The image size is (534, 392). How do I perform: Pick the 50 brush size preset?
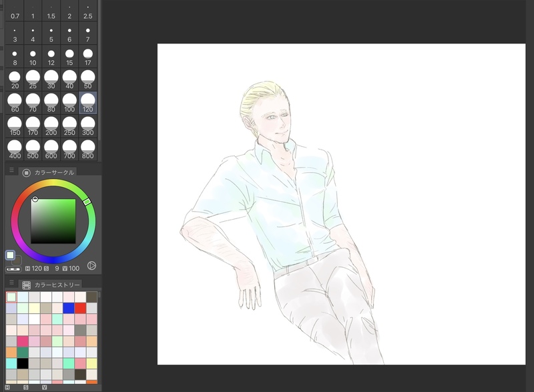tap(88, 79)
